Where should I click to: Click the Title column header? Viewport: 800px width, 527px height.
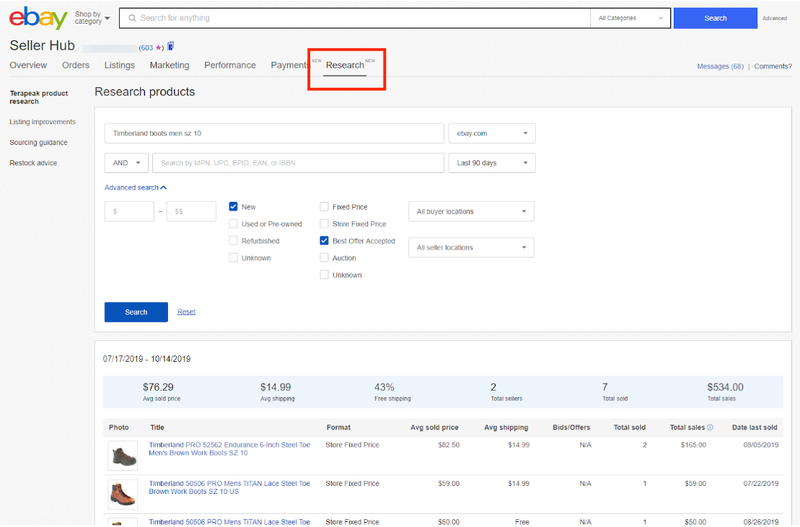click(x=157, y=428)
